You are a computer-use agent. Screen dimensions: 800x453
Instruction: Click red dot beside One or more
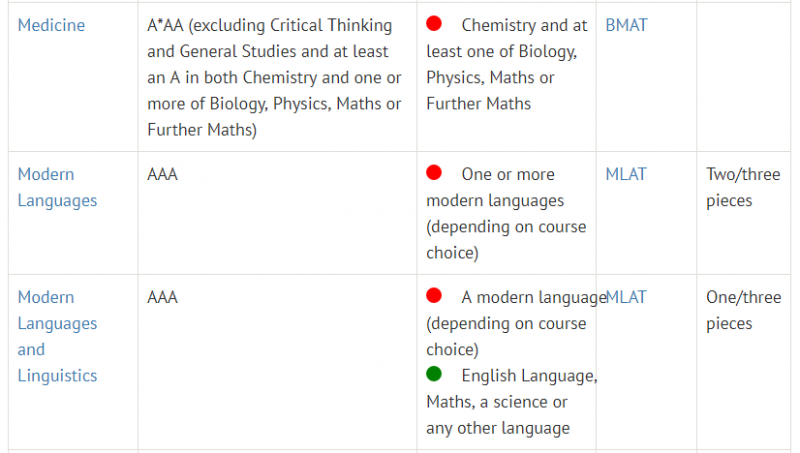tap(434, 172)
